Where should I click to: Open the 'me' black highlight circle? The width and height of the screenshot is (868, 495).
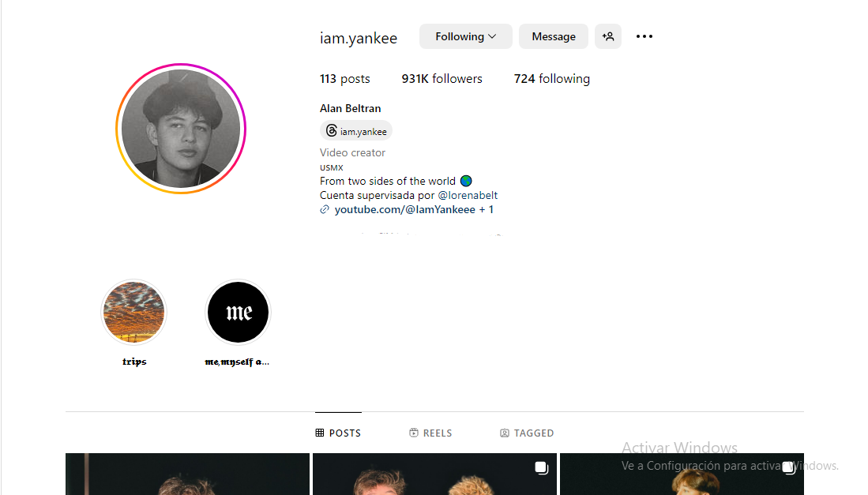click(x=238, y=313)
